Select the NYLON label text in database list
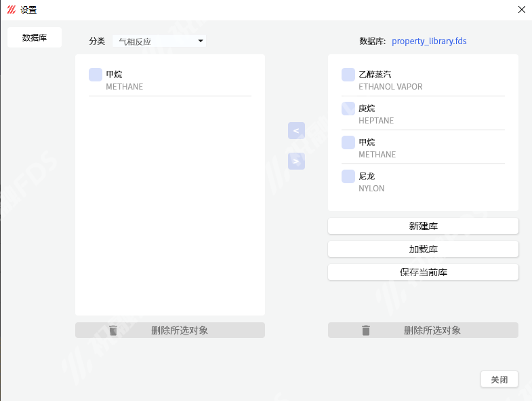Viewport: 532px width, 401px height. pyautogui.click(x=371, y=189)
